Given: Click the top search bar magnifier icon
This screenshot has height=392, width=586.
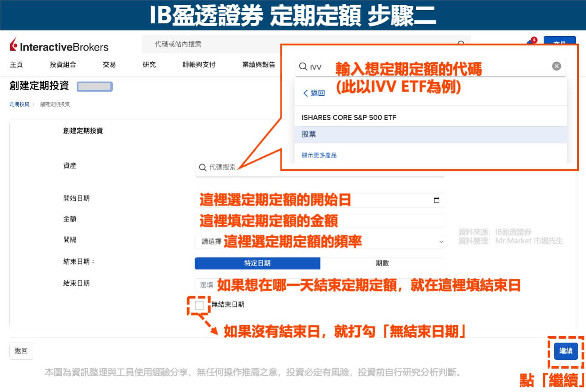Looking at the screenshot, I should tap(461, 44).
